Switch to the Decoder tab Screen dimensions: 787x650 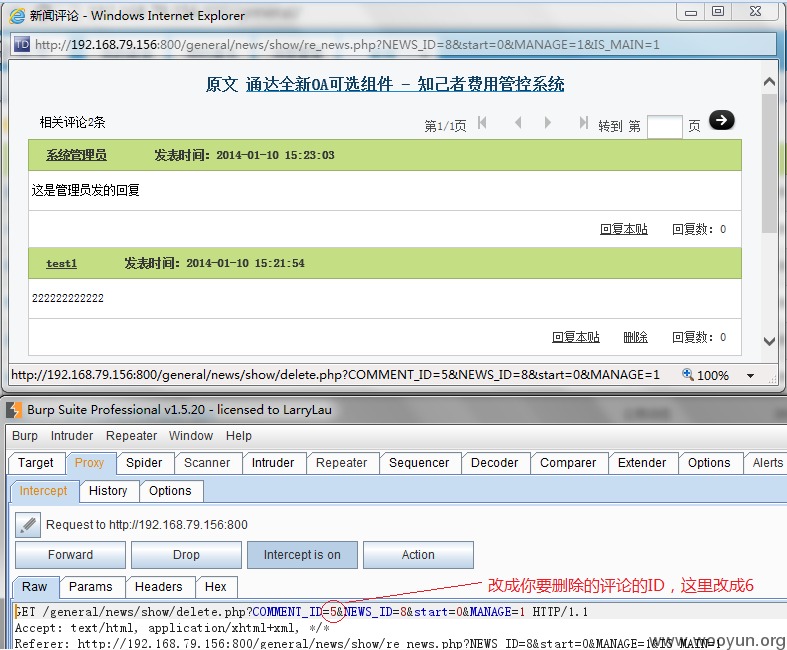pos(495,463)
